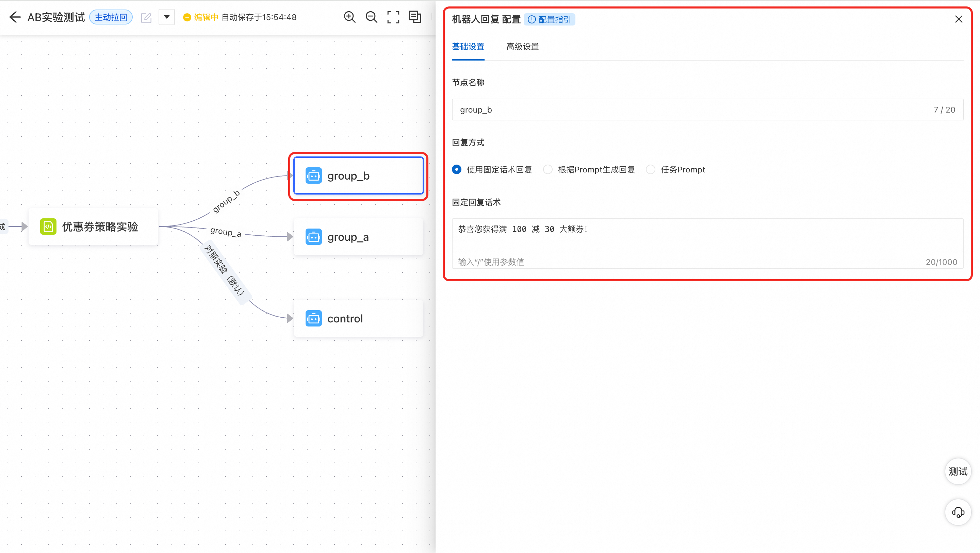Click into the 固定回复话术 text area
Screen dimensions: 980x553
click(x=707, y=243)
